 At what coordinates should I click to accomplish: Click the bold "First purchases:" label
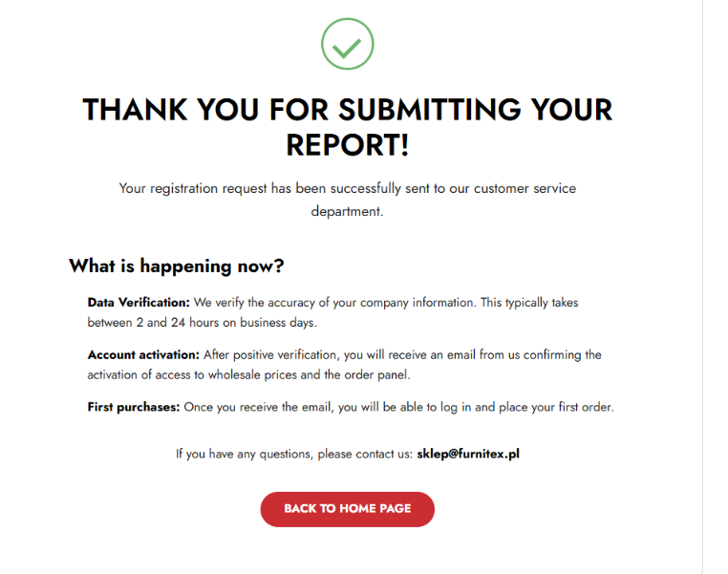(134, 408)
